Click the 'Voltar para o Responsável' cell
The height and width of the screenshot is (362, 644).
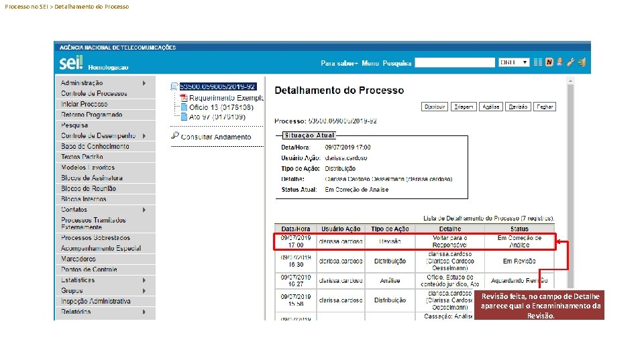(x=450, y=241)
